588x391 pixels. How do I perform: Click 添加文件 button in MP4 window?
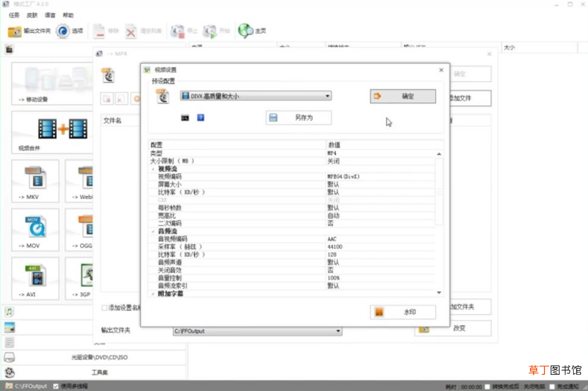(470, 98)
